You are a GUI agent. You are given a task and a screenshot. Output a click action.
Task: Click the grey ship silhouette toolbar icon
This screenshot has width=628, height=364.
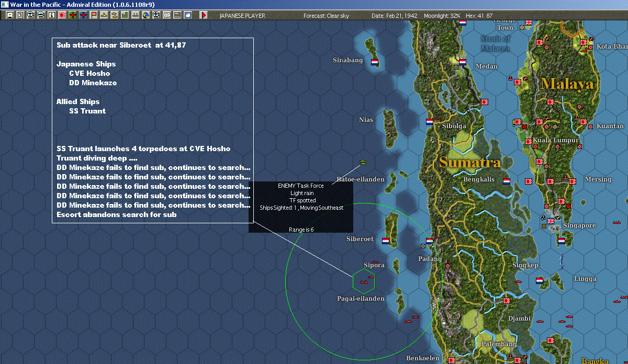136,15
